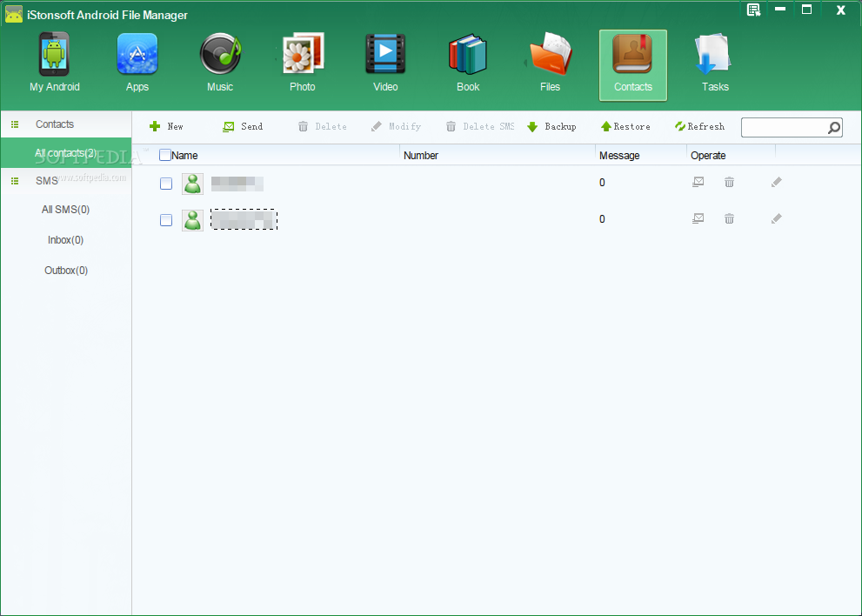Click Delete SMS in the toolbar
This screenshot has width=862, height=616.
tap(480, 126)
